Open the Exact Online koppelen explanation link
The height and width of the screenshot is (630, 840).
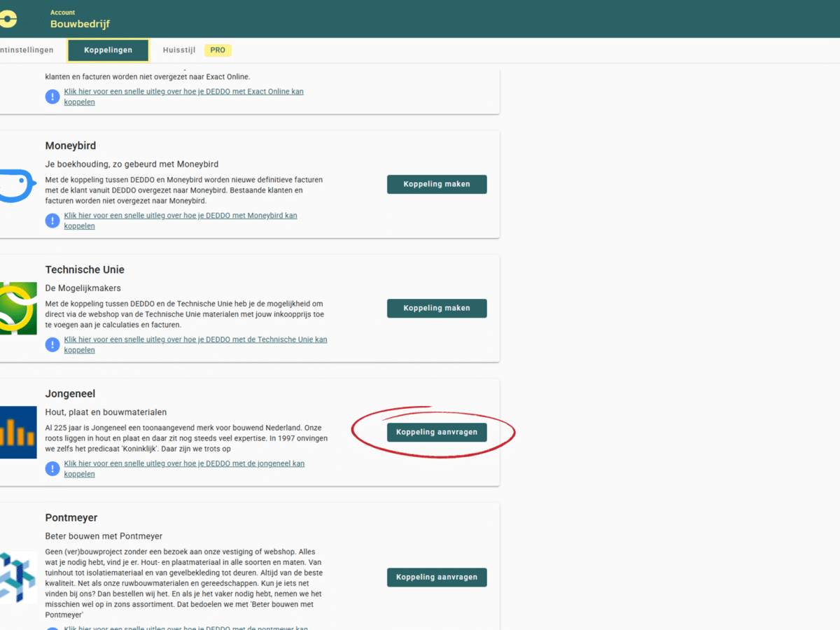point(183,97)
